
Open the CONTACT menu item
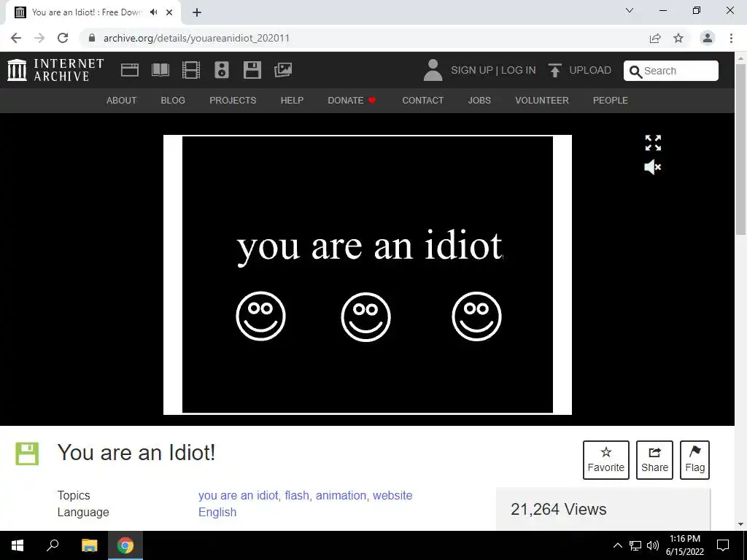[x=423, y=101]
